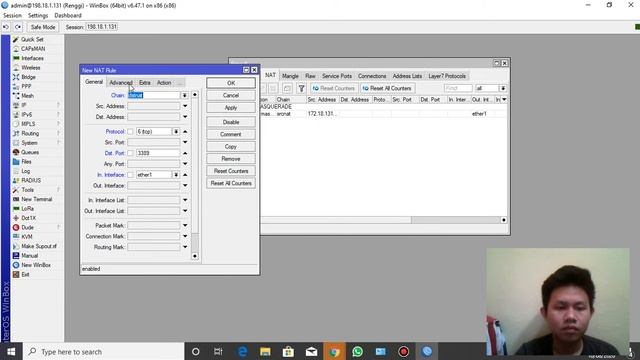Open Microsoft Edge from taskbar
Image resolution: width=640 pixels, height=360 pixels.
242,351
